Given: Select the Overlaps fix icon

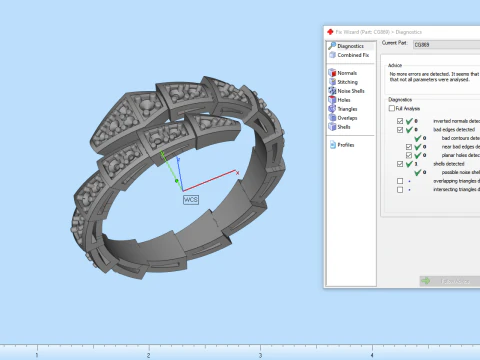Looking at the screenshot, I should click(x=332, y=118).
